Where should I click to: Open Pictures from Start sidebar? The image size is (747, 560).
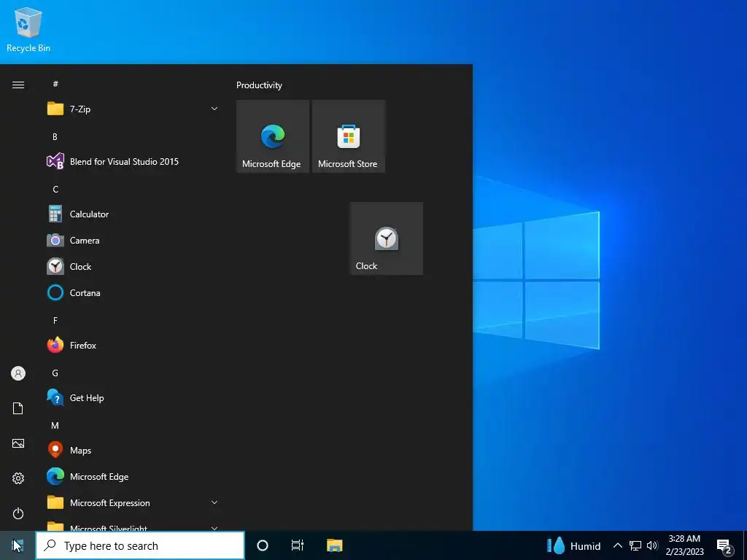(18, 444)
